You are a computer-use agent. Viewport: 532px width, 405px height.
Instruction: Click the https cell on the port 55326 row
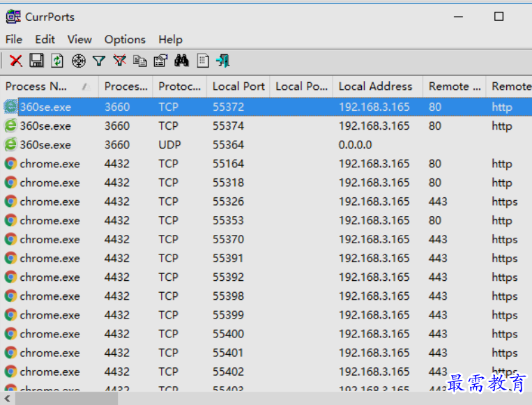(x=505, y=202)
